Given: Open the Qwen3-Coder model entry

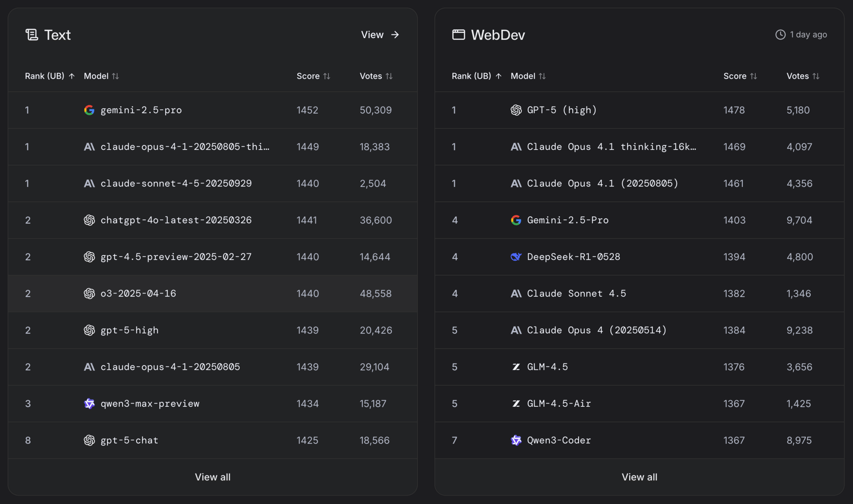Looking at the screenshot, I should tap(558, 441).
